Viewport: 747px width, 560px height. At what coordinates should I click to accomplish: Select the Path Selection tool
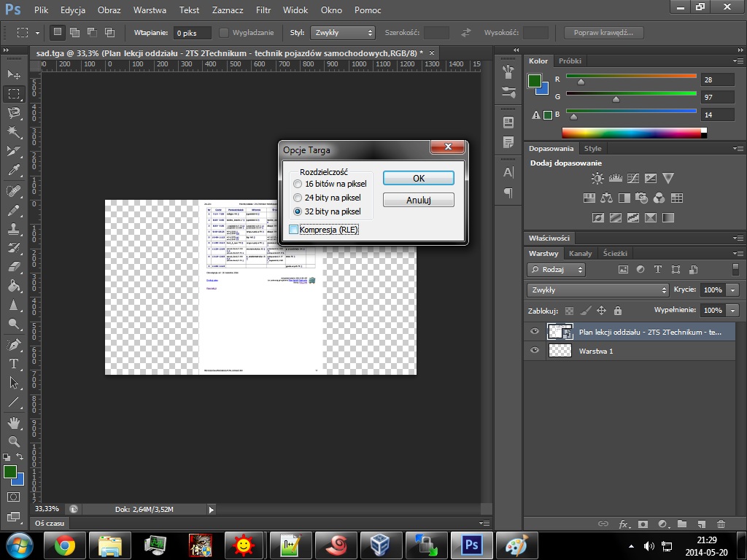14,383
